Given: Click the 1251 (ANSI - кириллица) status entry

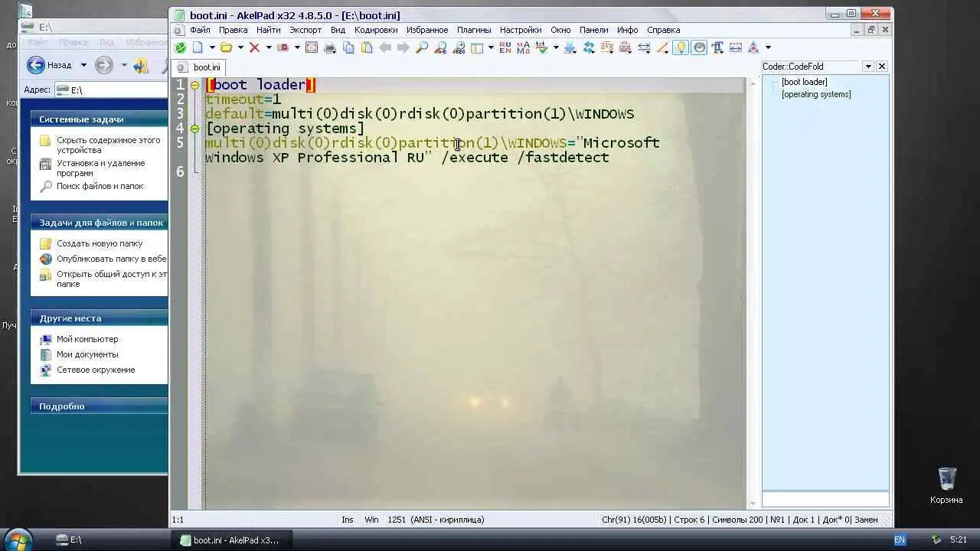Looking at the screenshot, I should point(436,520).
